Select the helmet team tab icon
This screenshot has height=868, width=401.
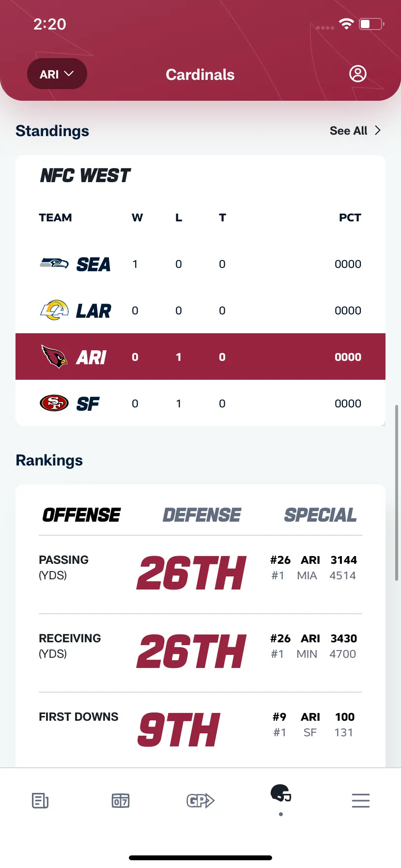click(x=281, y=793)
